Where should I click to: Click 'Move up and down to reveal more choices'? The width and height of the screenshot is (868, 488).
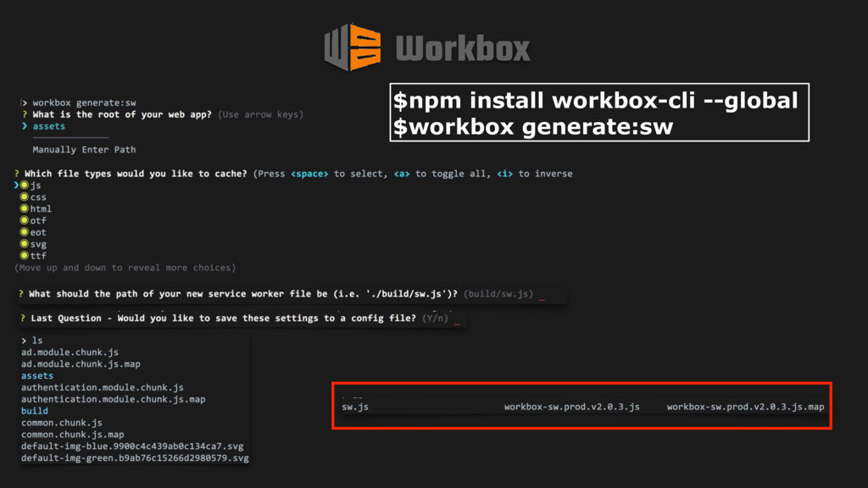tap(125, 268)
